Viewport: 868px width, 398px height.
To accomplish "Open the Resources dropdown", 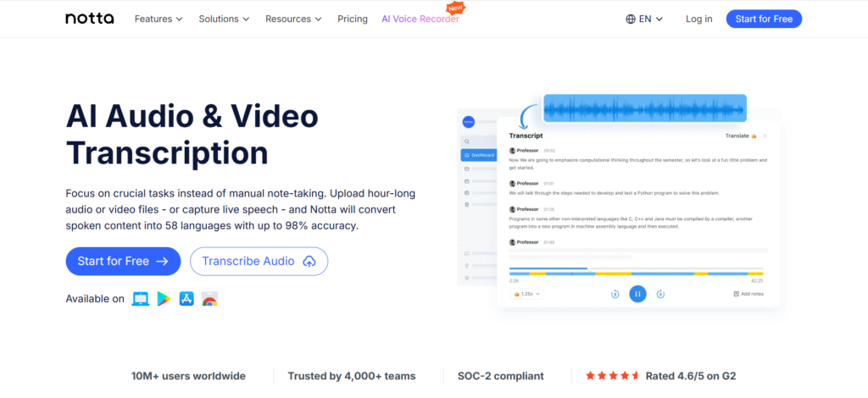I will [293, 19].
